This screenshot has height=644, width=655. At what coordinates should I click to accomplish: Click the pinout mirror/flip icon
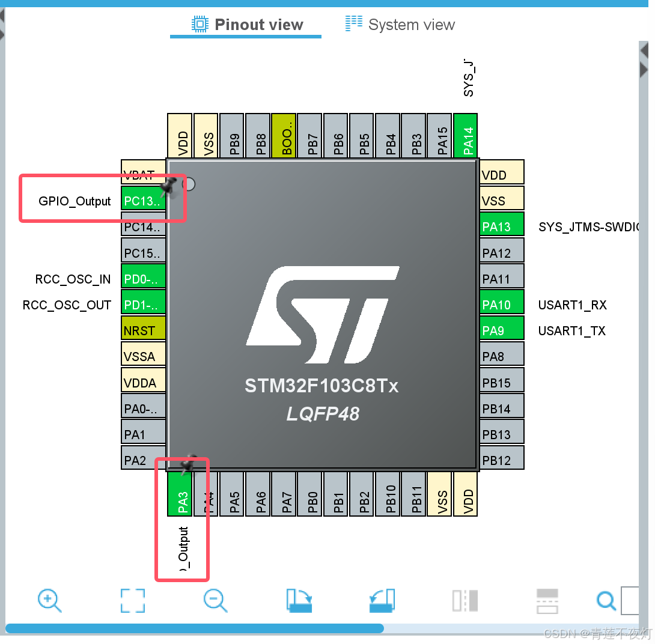(465, 601)
